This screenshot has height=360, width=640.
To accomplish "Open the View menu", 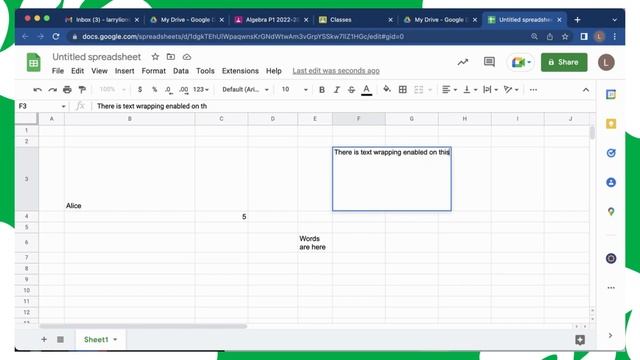I will coord(99,71).
